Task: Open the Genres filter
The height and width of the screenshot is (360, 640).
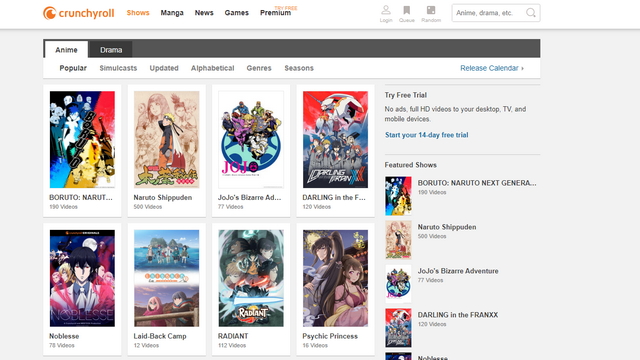Action: 259,68
